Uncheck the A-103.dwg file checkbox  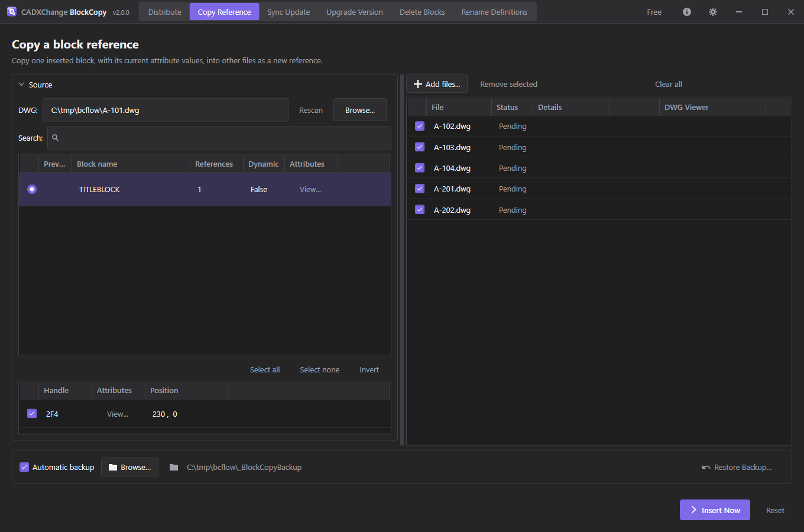coord(420,147)
